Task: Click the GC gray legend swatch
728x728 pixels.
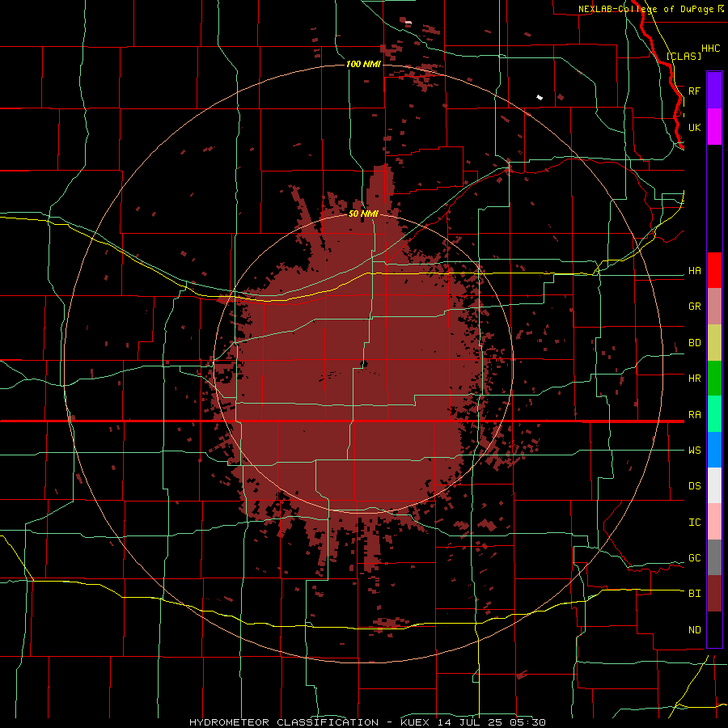Action: point(714,557)
